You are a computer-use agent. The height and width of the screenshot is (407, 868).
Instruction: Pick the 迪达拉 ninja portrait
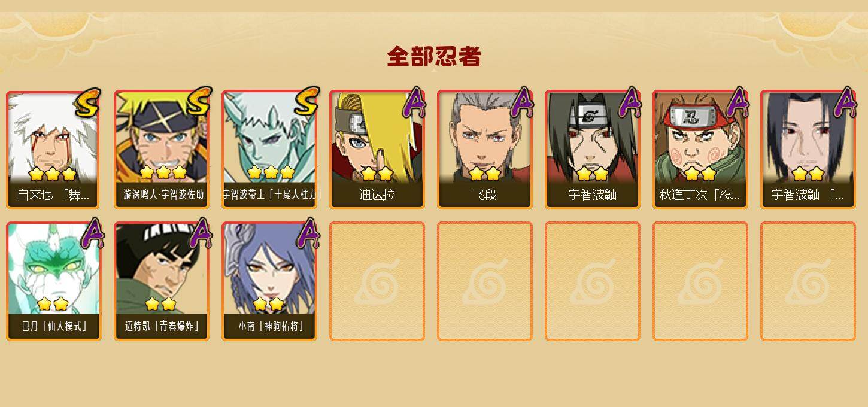(x=377, y=150)
